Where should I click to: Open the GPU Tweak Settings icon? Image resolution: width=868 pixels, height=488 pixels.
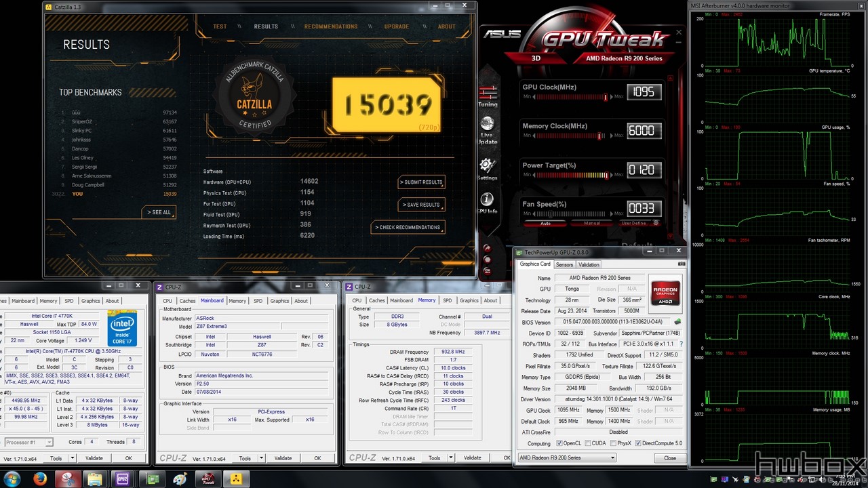487,169
